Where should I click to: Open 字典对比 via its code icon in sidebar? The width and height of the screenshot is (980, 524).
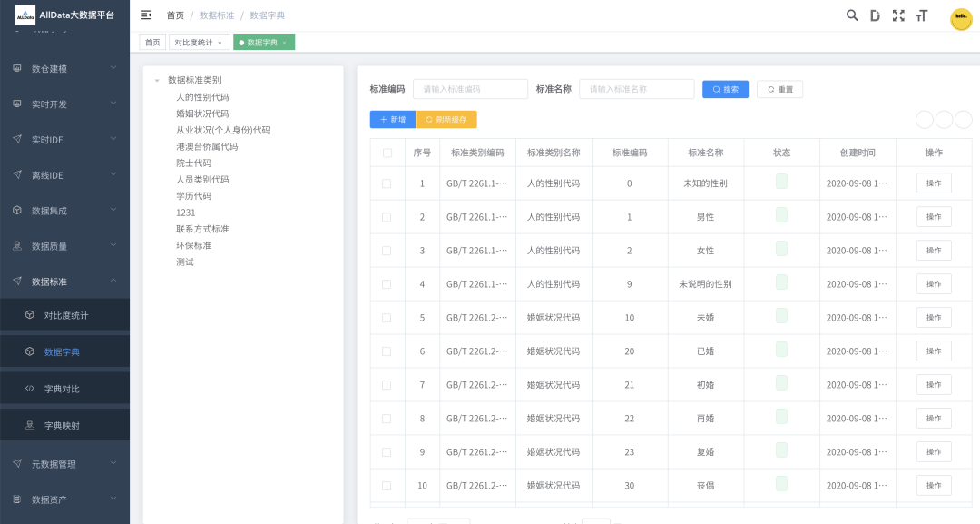30,389
